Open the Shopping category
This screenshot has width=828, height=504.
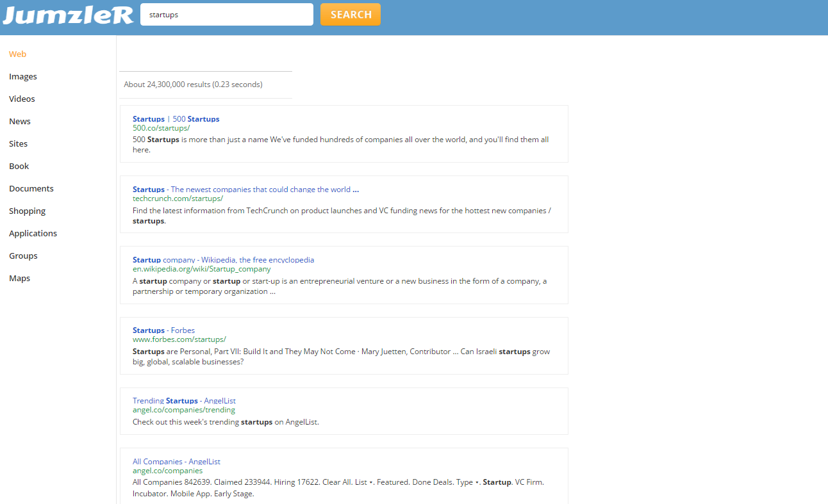(x=27, y=211)
